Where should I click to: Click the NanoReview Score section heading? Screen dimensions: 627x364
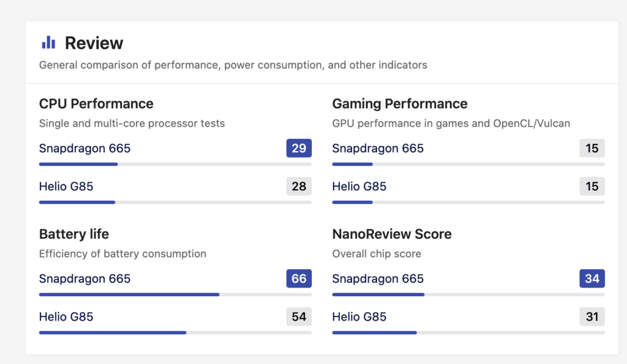(x=392, y=234)
